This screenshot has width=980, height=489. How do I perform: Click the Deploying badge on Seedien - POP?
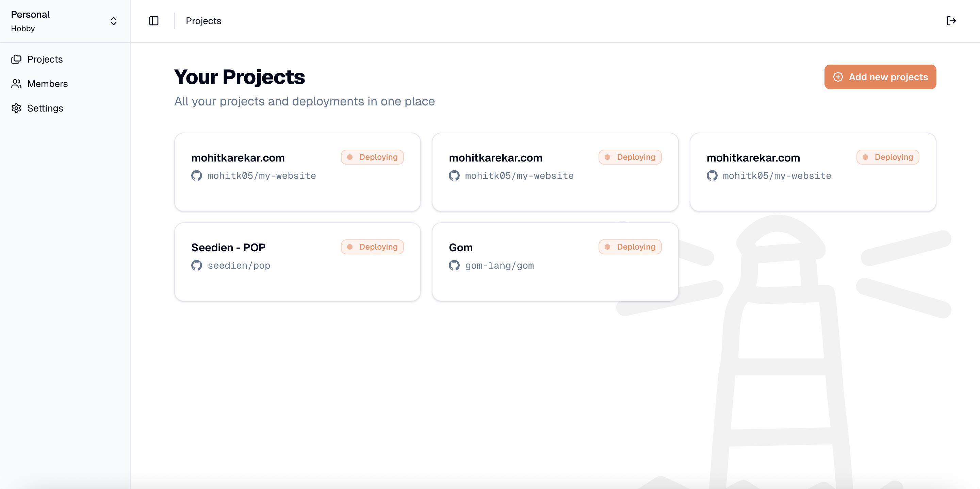tap(372, 247)
